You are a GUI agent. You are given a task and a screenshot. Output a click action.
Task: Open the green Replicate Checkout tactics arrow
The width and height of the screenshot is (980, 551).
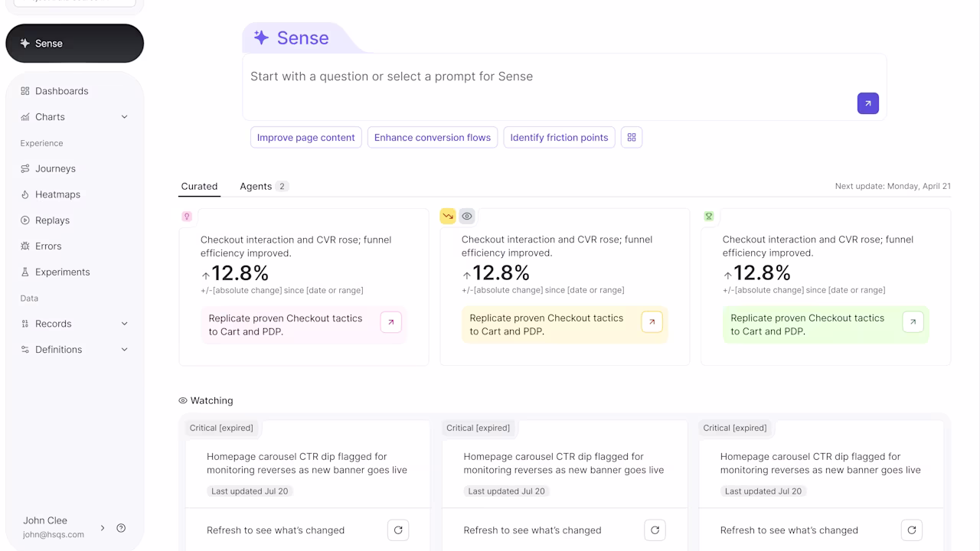[x=913, y=322]
